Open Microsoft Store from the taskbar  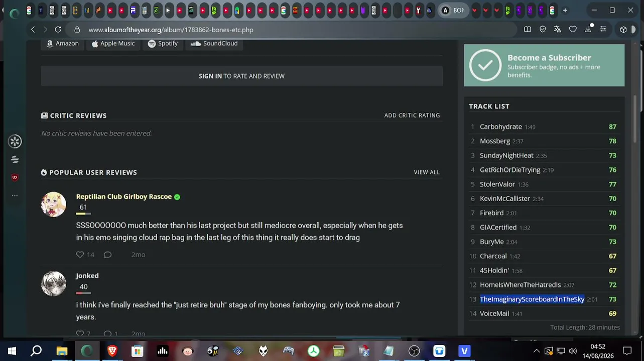(x=137, y=351)
